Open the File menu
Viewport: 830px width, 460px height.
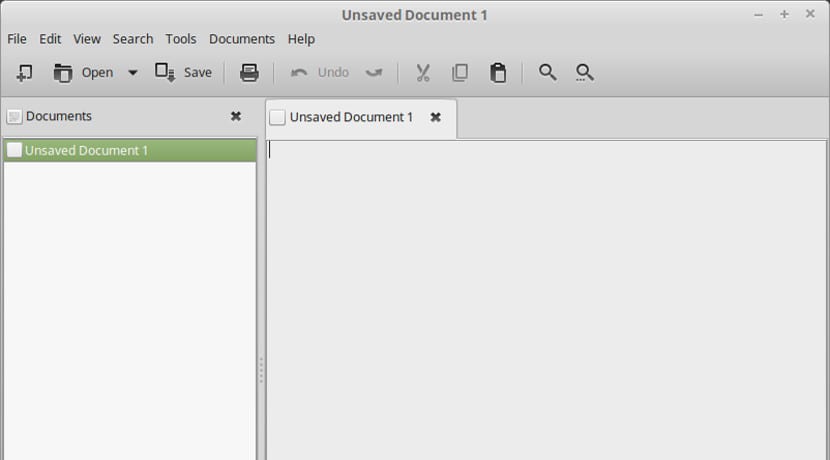(x=17, y=39)
